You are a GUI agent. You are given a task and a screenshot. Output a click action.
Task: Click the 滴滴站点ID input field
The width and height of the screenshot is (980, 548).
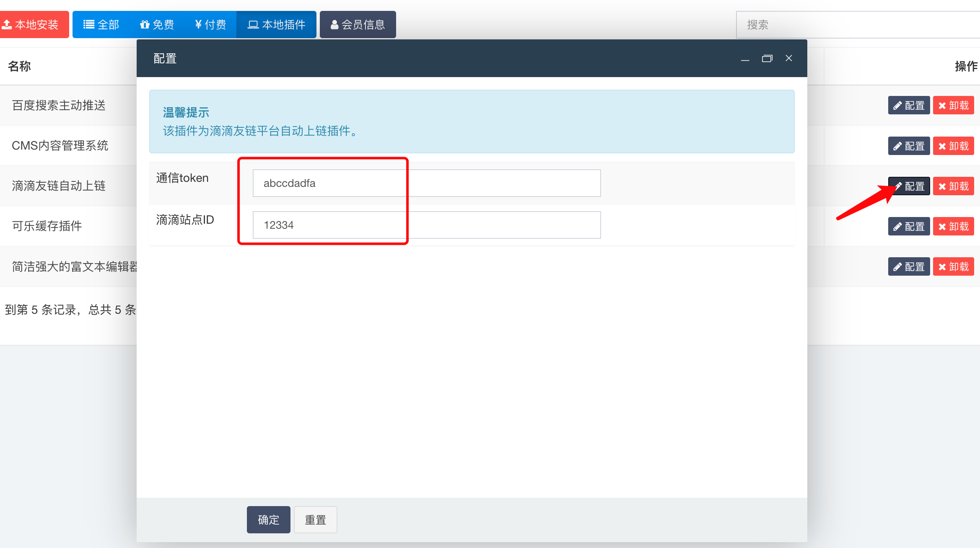426,225
